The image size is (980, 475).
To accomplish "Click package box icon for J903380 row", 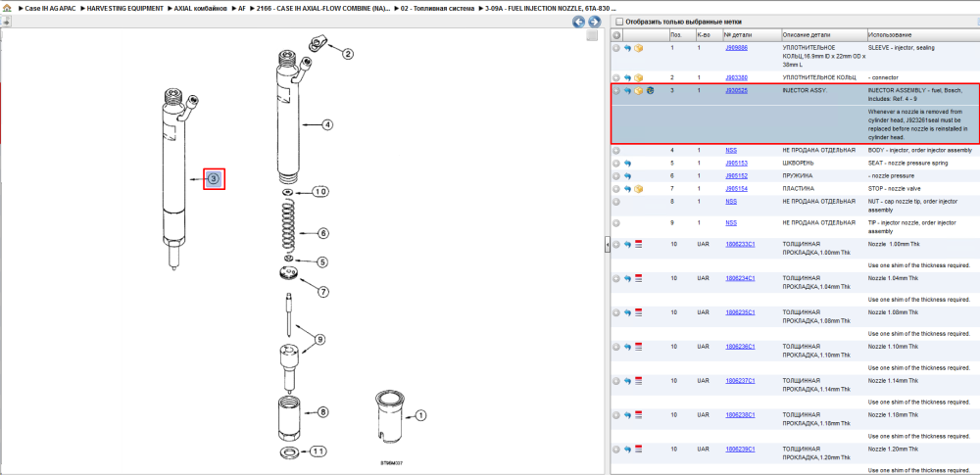I will coord(638,77).
